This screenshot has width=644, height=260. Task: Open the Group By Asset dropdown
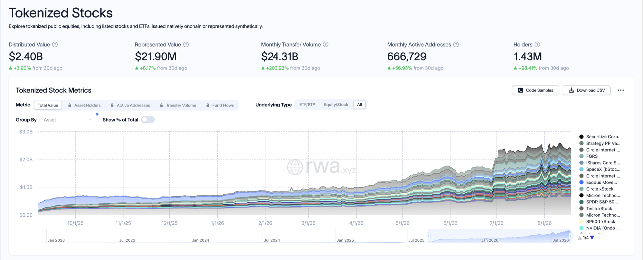pos(68,120)
